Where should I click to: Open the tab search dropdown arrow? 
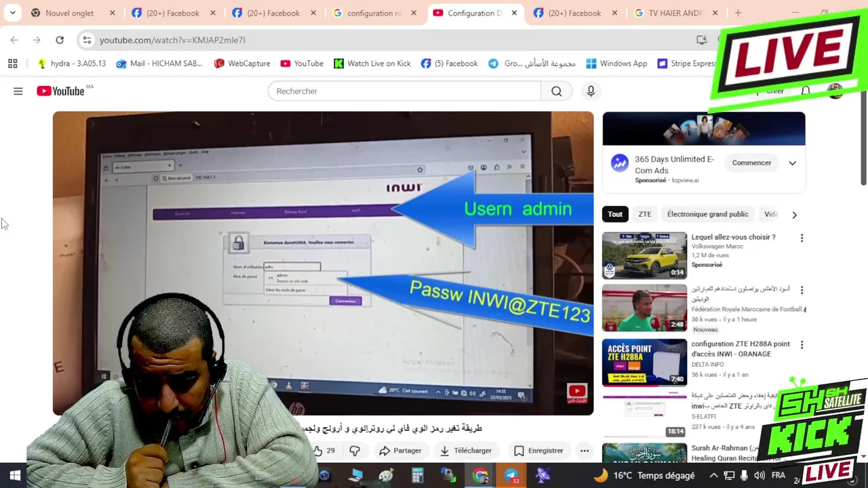coord(12,13)
